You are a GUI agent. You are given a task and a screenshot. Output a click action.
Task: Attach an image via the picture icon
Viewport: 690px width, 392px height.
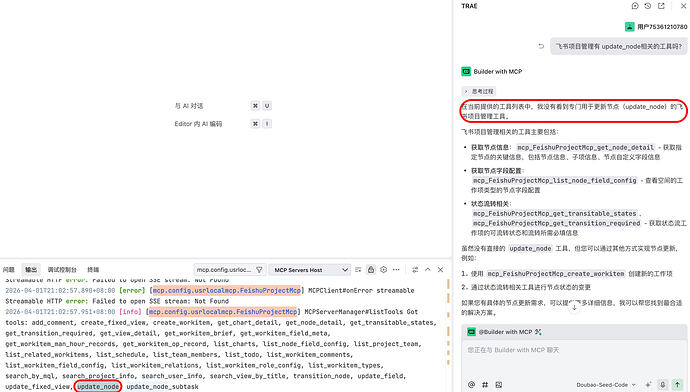point(499,385)
